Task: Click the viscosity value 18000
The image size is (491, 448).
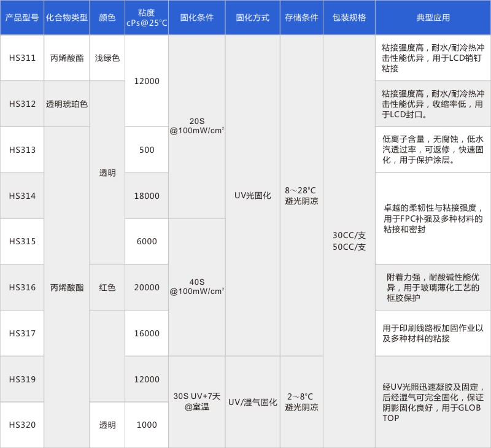Action: pos(147,196)
